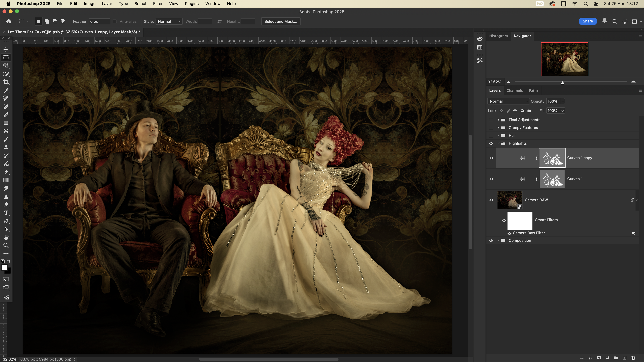The image size is (644, 362).
Task: Select the Hand tool
Action: tap(6, 237)
